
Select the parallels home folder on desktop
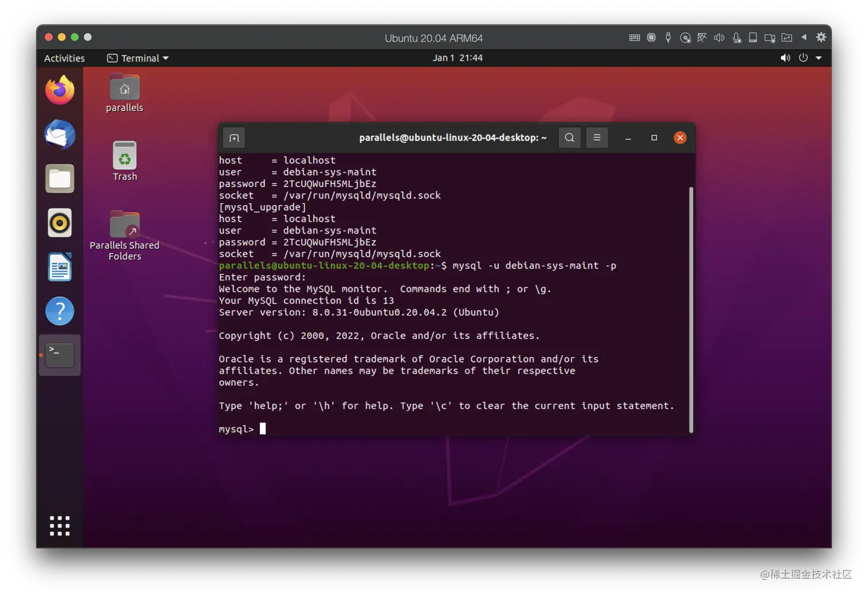pos(125,93)
